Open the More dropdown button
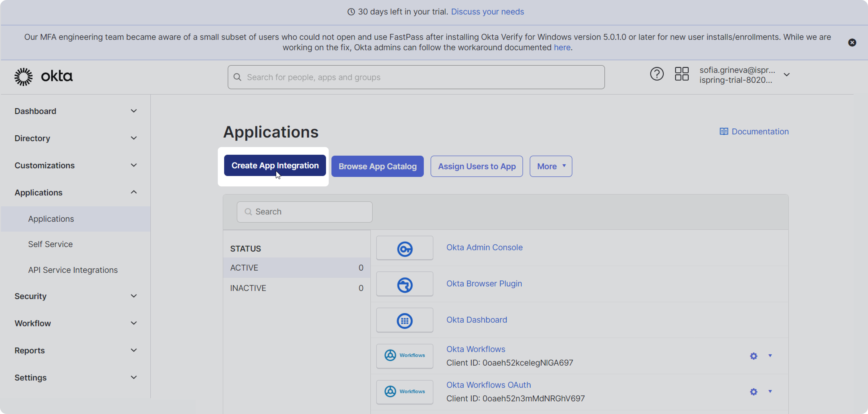The image size is (868, 414). (551, 166)
